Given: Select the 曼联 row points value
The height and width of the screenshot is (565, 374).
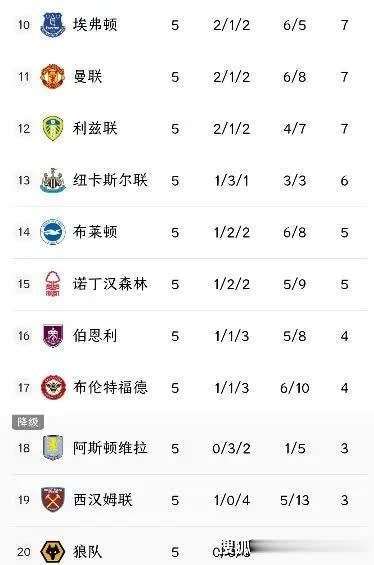Looking at the screenshot, I should (344, 77).
